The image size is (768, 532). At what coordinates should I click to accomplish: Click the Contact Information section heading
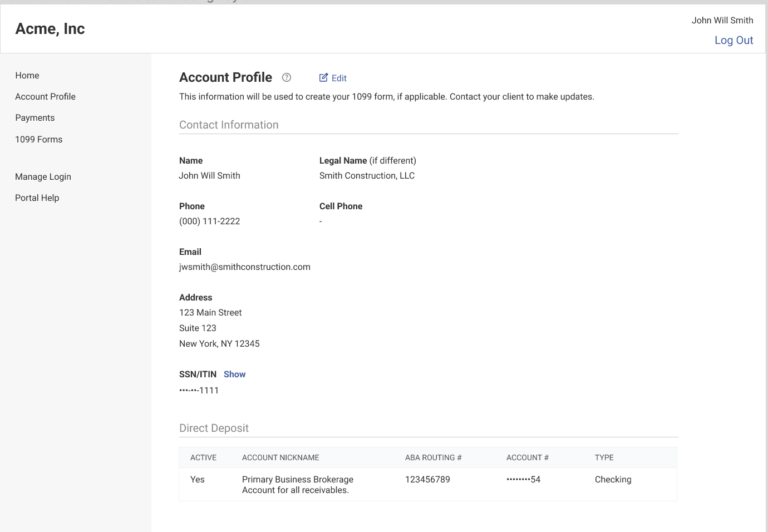point(228,125)
